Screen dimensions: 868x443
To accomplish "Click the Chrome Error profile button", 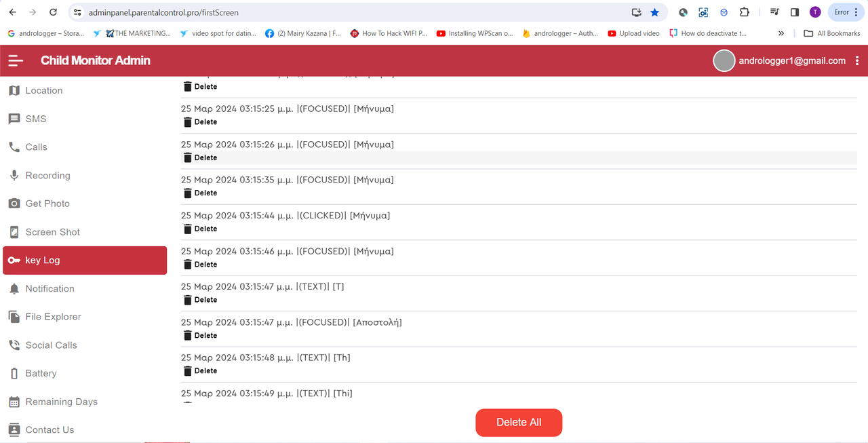I will 846,12.
